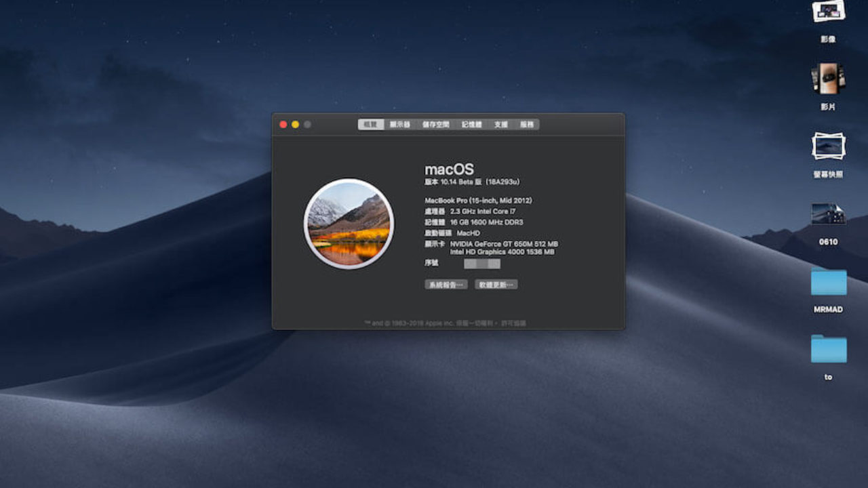Click the circular macOS High Sierra artwork
The width and height of the screenshot is (868, 488).
[349, 224]
